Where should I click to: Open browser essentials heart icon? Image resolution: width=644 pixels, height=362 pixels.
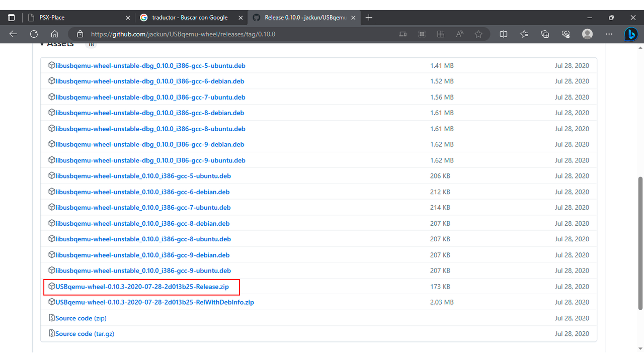click(x=566, y=34)
